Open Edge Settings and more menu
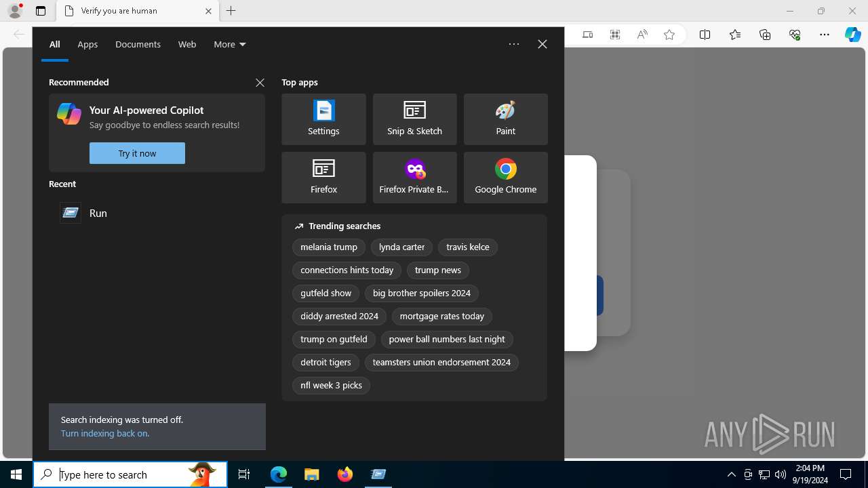The height and width of the screenshot is (488, 868). (x=825, y=35)
